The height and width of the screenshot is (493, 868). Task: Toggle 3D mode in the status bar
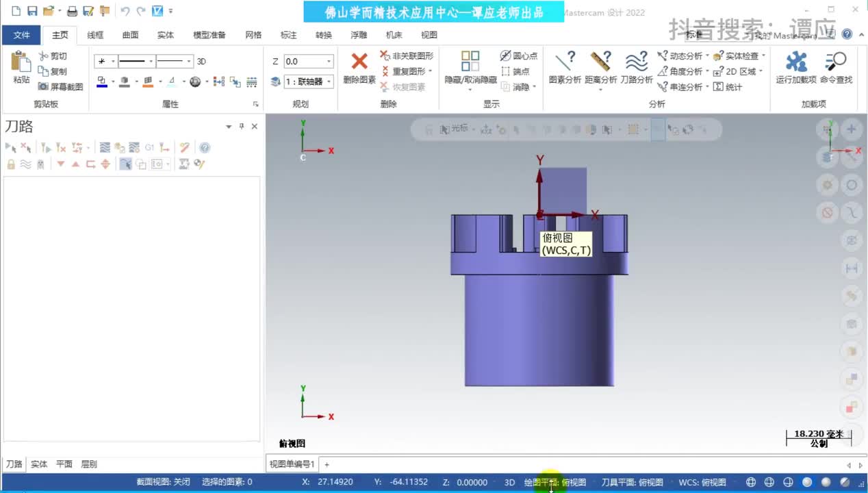click(x=509, y=482)
